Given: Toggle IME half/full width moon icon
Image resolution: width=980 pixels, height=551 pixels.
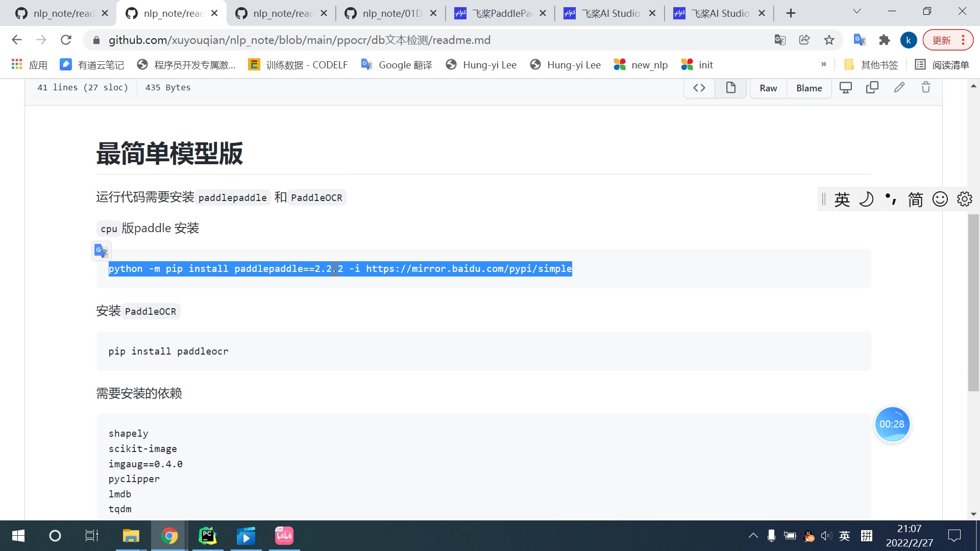Looking at the screenshot, I should 867,199.
